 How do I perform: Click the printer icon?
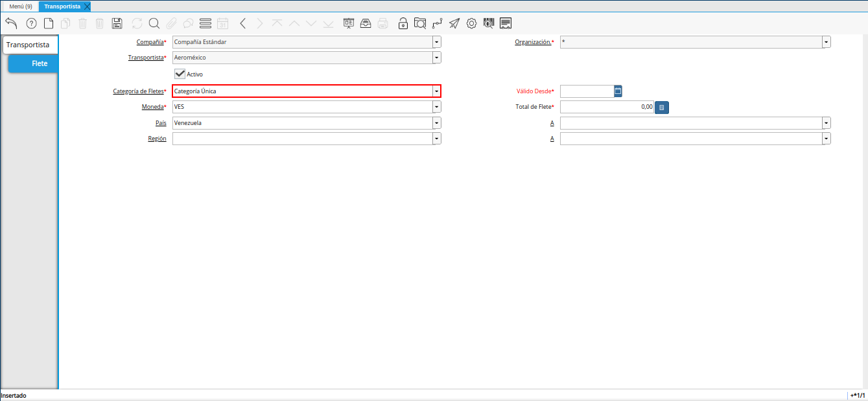[383, 23]
